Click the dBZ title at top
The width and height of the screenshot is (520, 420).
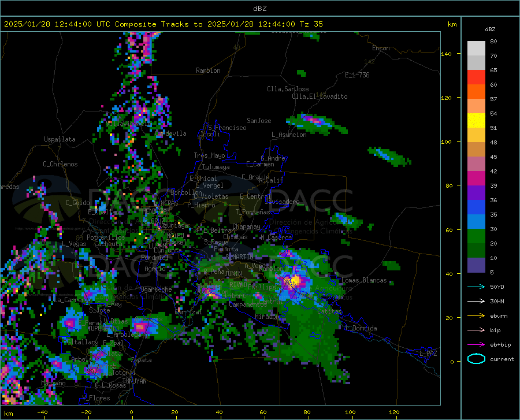(x=259, y=9)
